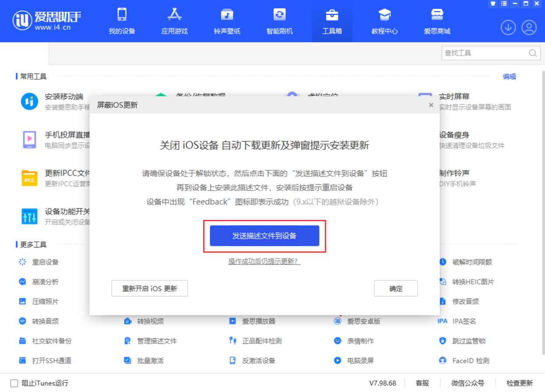Viewport: 545px width, 392px height.
Task: Select the 转换HEIC图片 tool icon
Action: tap(443, 282)
